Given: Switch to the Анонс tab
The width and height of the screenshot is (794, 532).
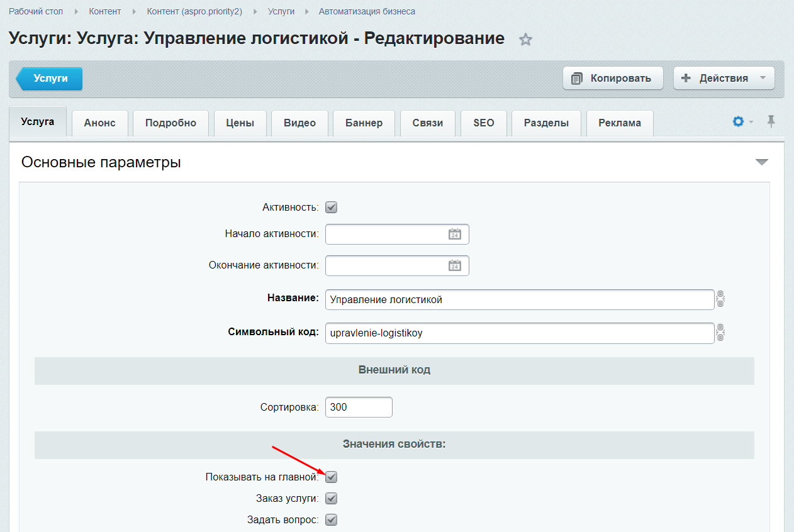Looking at the screenshot, I should coord(100,123).
